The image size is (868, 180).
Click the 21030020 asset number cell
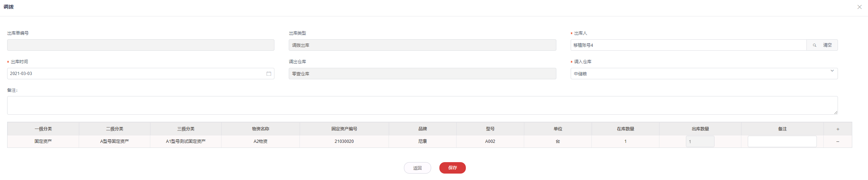(344, 141)
